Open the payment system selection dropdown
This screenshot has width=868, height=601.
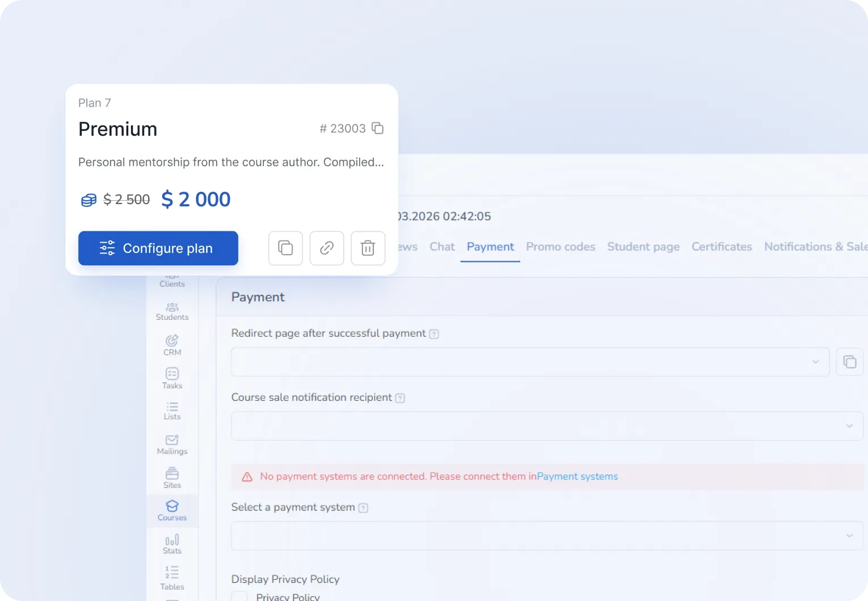(849, 535)
